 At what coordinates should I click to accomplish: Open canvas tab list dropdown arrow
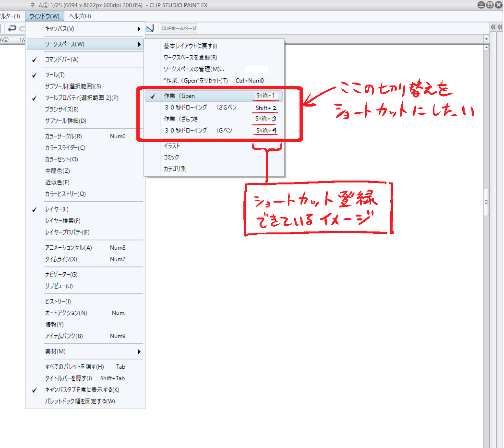click(x=486, y=39)
